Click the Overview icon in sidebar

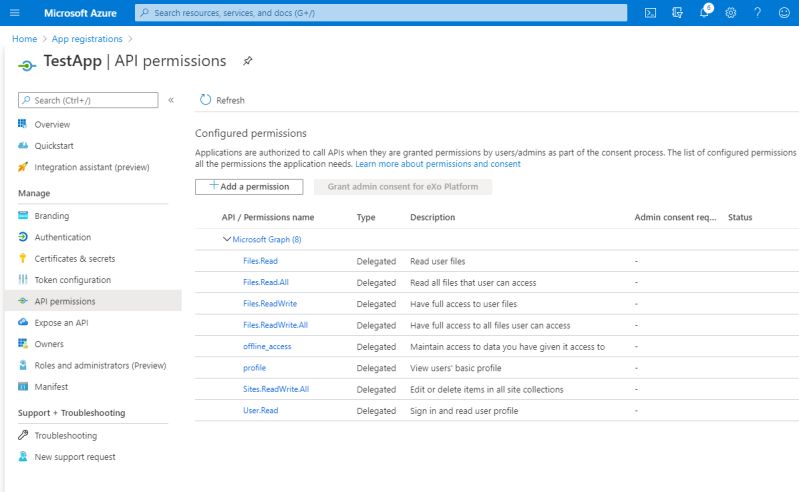[x=22, y=124]
